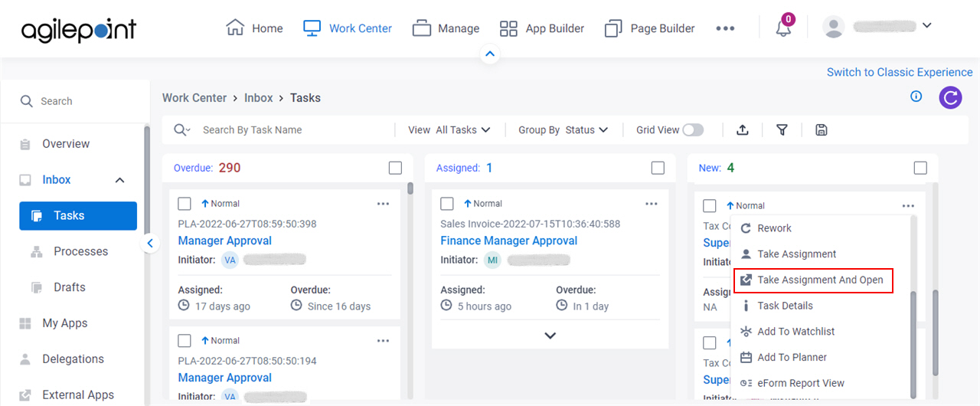The height and width of the screenshot is (406, 980).
Task: Click the VA initiator avatar on first card
Action: (x=230, y=260)
